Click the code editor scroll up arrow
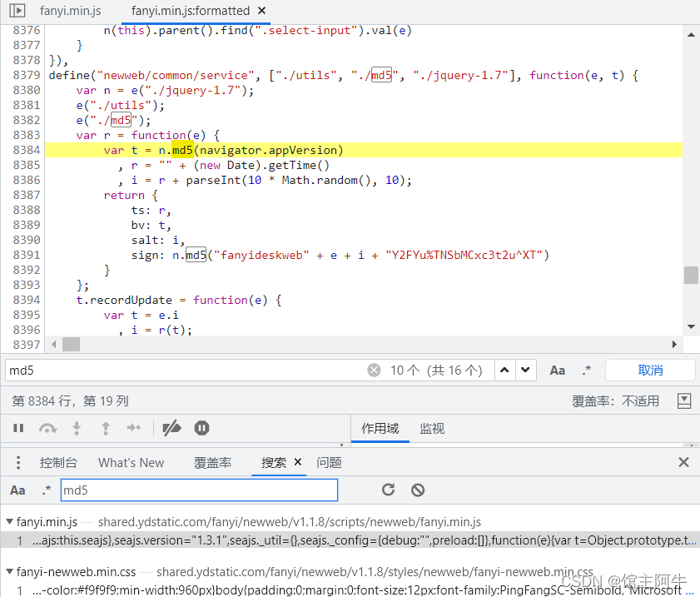The height and width of the screenshot is (597, 700). [691, 34]
